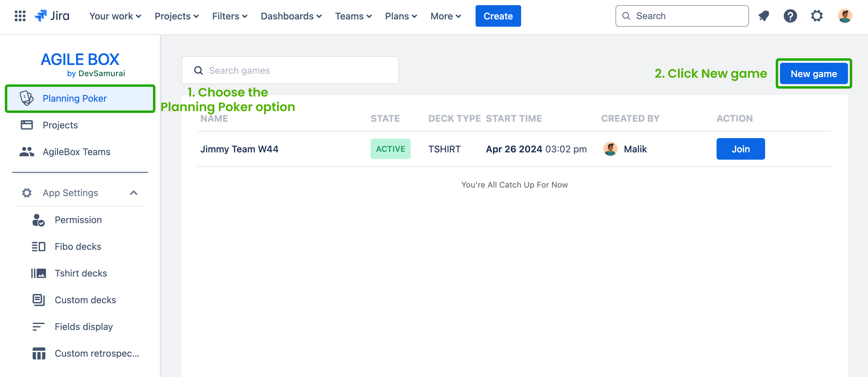
Task: Click the top Search magnifier icon
Action: (x=626, y=16)
